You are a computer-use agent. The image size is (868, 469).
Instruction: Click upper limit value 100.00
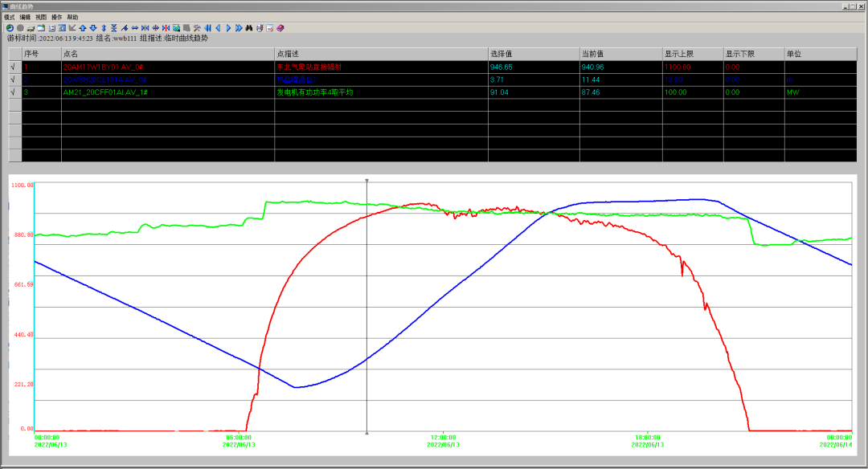(x=675, y=92)
